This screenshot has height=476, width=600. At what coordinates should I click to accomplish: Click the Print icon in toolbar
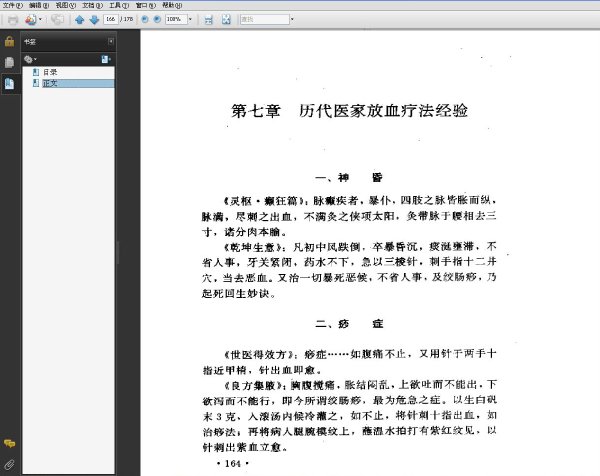tap(13, 20)
